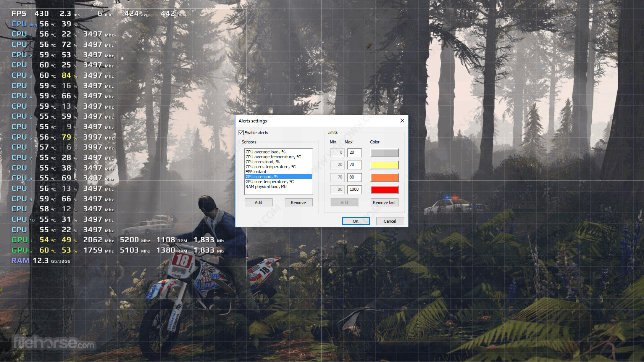Click Remove button under Sensors list
The height and width of the screenshot is (362, 644).
298,203
